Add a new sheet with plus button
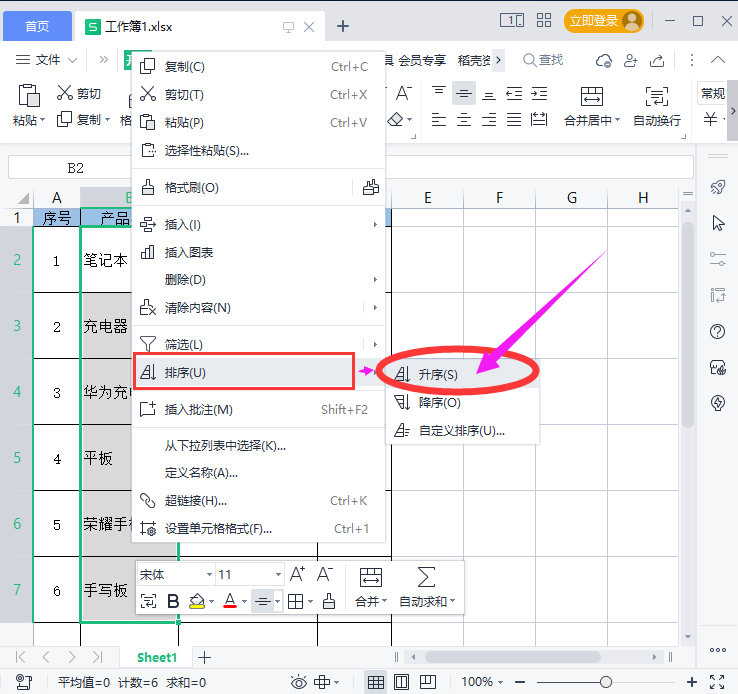This screenshot has width=738, height=694. [204, 657]
